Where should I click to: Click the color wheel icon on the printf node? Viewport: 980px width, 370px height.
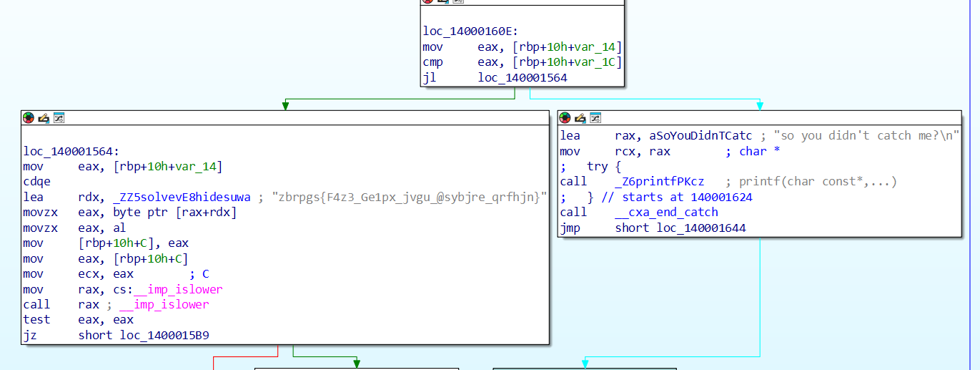coord(565,118)
